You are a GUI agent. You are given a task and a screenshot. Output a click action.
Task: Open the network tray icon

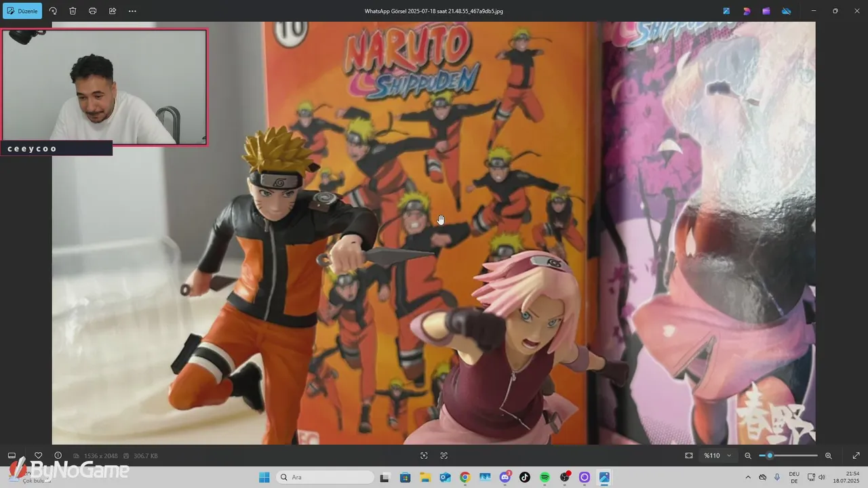click(811, 477)
